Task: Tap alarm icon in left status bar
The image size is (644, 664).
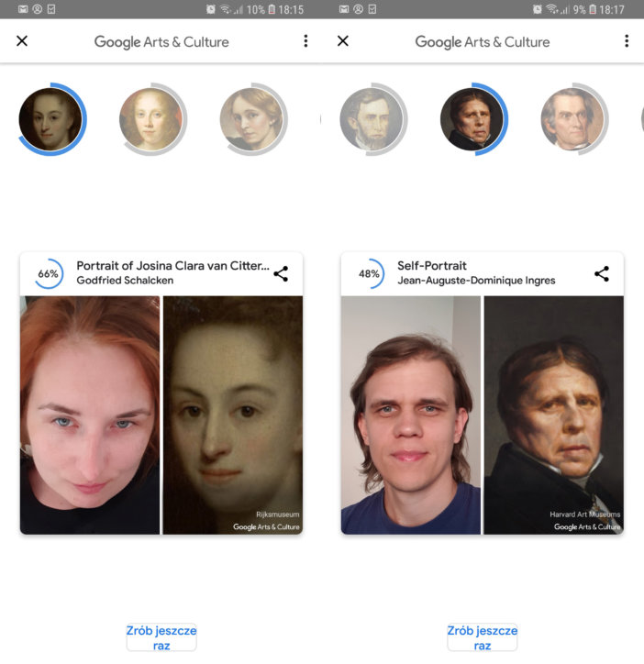Action: [211, 9]
